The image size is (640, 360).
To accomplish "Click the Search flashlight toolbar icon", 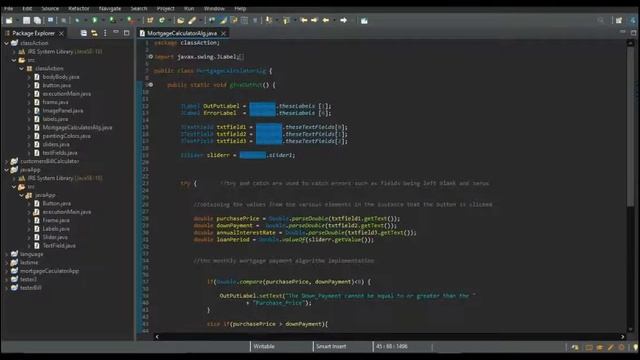I will pos(192,20).
